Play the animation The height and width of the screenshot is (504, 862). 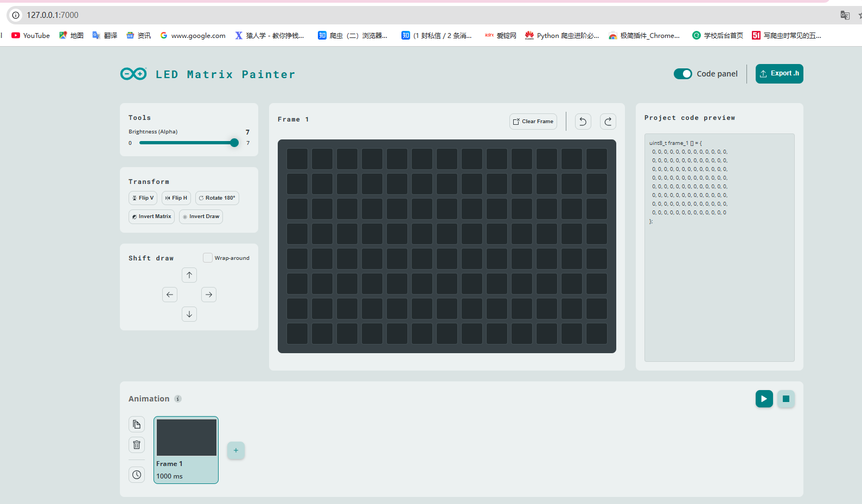tap(764, 399)
